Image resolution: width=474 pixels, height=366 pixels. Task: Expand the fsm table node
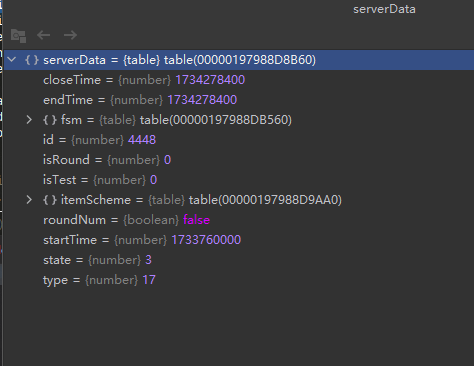(29, 120)
